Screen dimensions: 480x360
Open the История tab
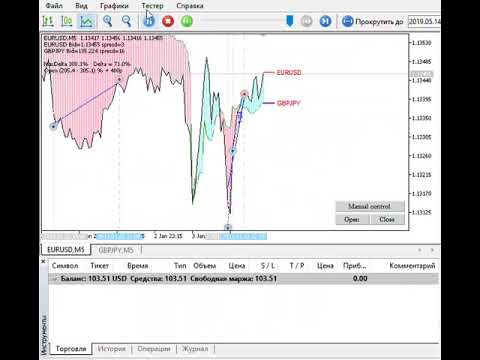112,349
